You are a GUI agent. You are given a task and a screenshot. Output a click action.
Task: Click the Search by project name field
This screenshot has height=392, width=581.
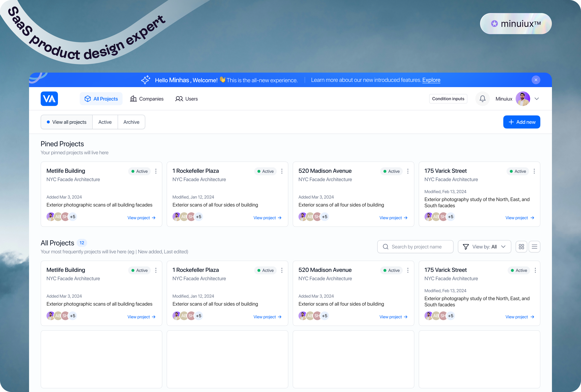(x=415, y=247)
